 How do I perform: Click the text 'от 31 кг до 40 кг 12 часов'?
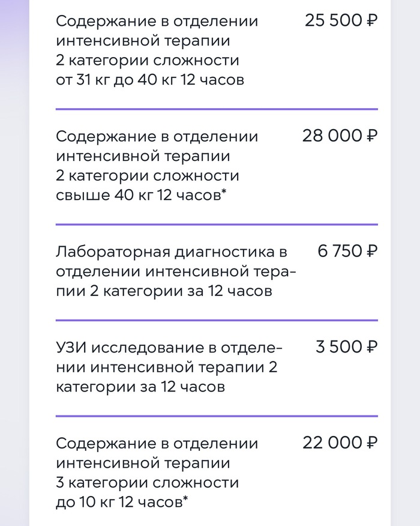(x=150, y=80)
